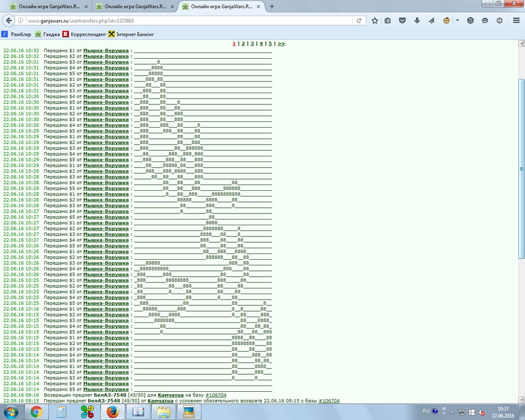Click БелАЗ-7548 text in Возвращен предмет row
The width and height of the screenshot is (525, 420).
[110, 395]
